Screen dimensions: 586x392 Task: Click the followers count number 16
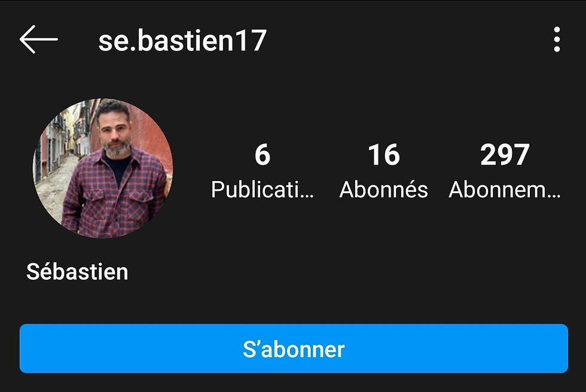[384, 155]
